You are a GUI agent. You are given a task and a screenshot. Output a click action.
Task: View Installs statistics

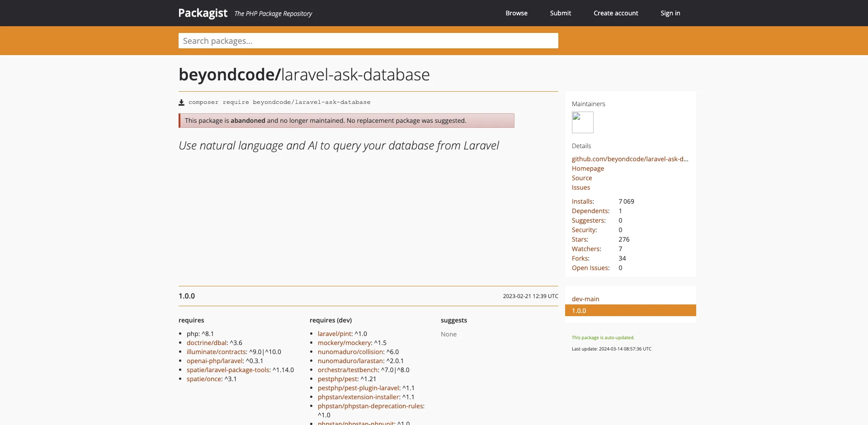583,201
